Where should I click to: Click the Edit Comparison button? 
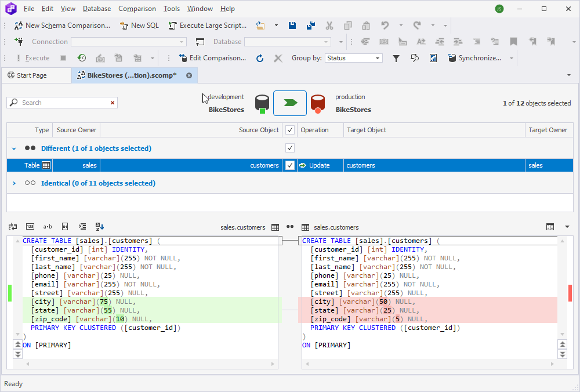pos(213,58)
